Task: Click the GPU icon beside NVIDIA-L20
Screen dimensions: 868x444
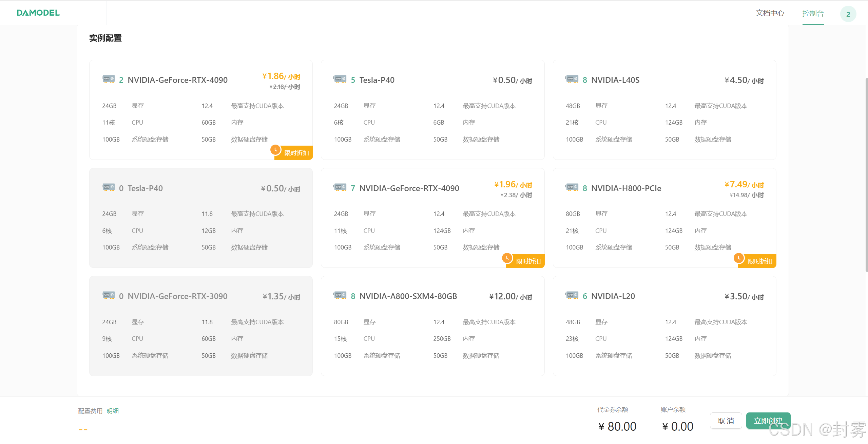Action: coord(572,295)
